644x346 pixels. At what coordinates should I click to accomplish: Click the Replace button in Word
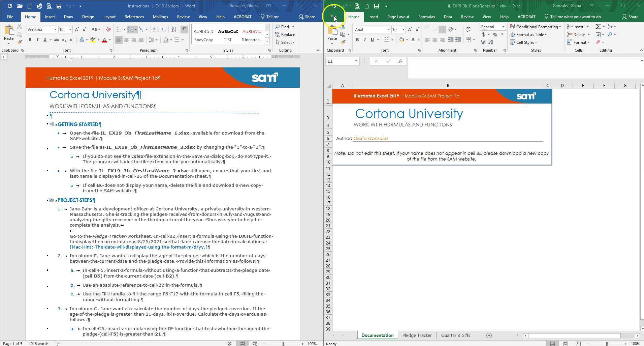(x=285, y=35)
